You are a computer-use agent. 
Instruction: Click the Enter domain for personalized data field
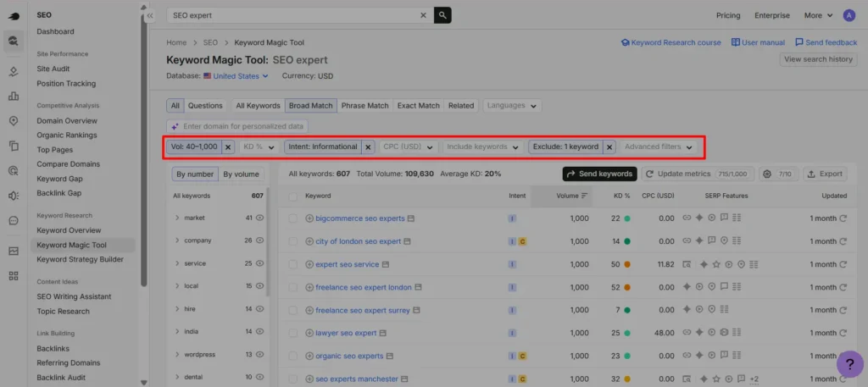coord(237,126)
